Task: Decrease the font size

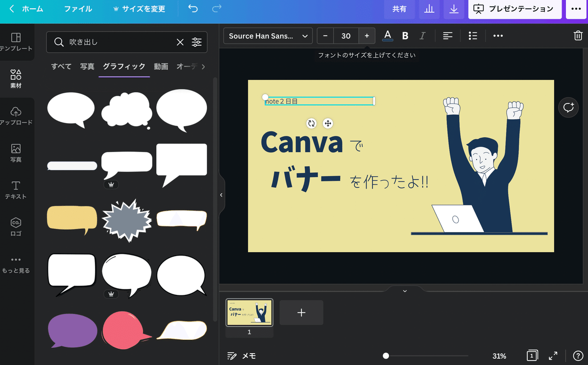Action: pyautogui.click(x=325, y=36)
